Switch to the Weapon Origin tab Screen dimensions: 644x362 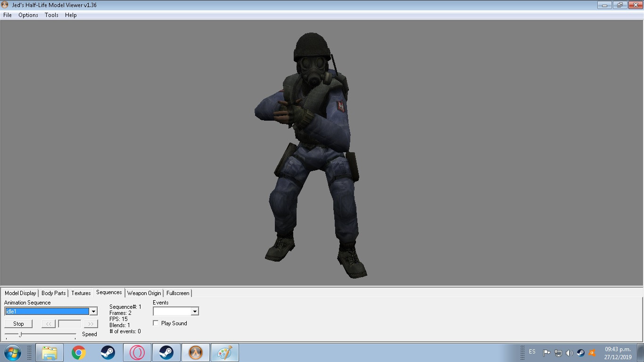pos(144,293)
